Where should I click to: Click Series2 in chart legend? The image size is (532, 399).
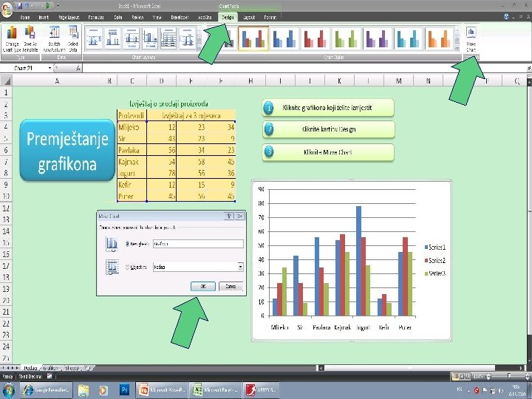tap(435, 261)
